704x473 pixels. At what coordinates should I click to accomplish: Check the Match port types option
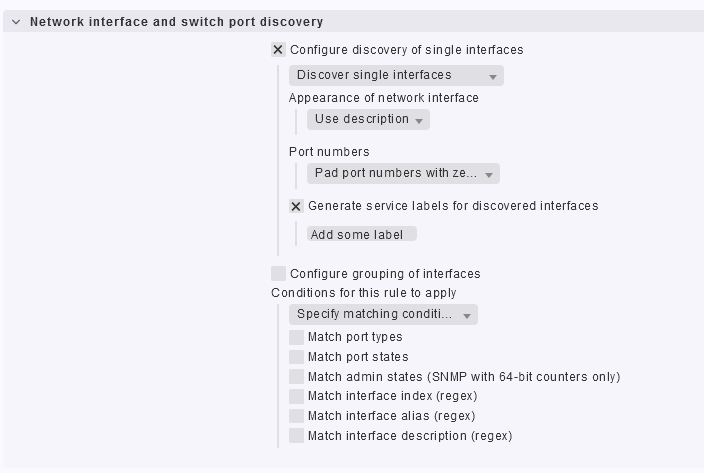pos(296,337)
